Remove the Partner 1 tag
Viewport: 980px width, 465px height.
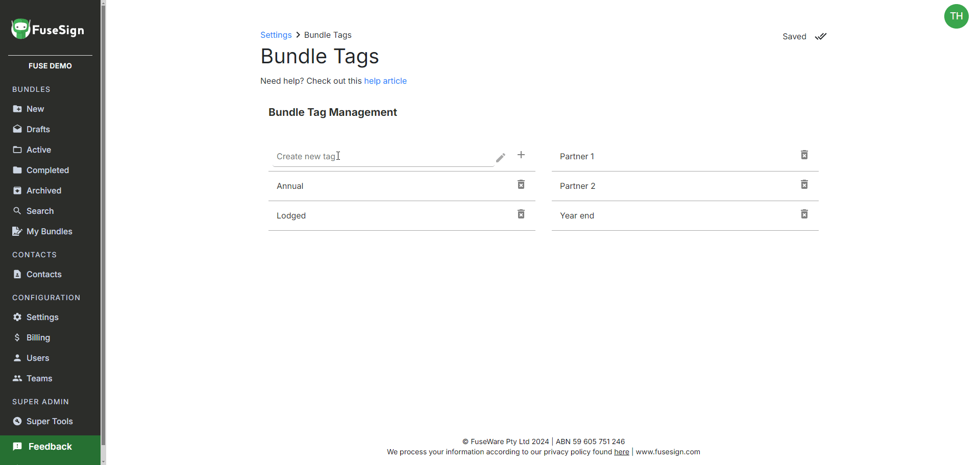click(804, 155)
